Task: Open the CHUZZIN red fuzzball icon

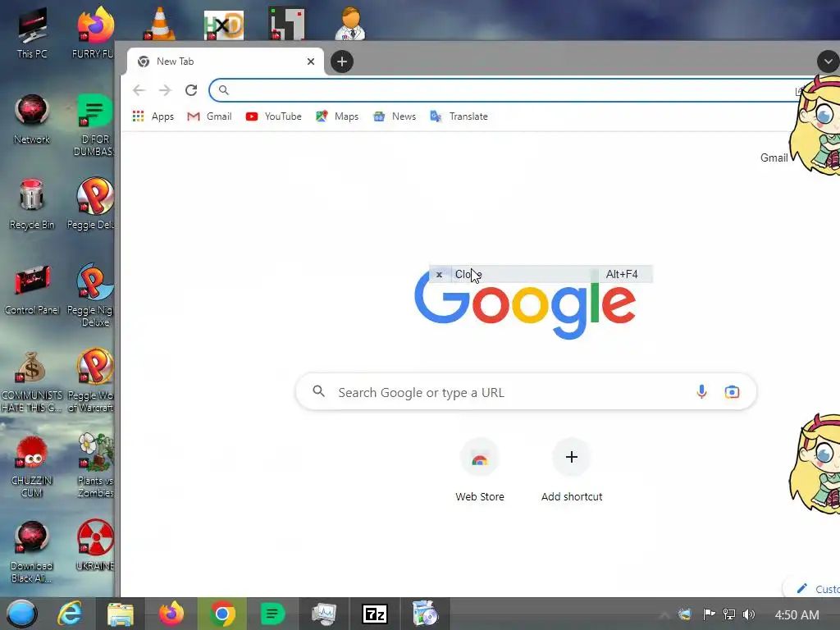Action: pos(31,466)
